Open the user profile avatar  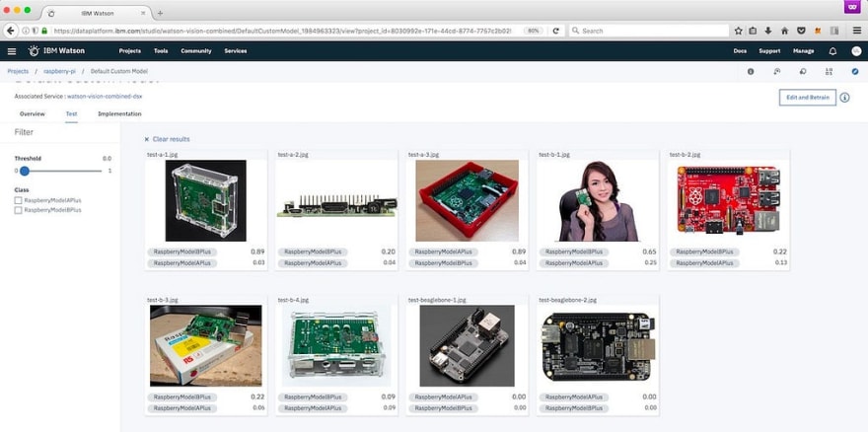point(856,51)
